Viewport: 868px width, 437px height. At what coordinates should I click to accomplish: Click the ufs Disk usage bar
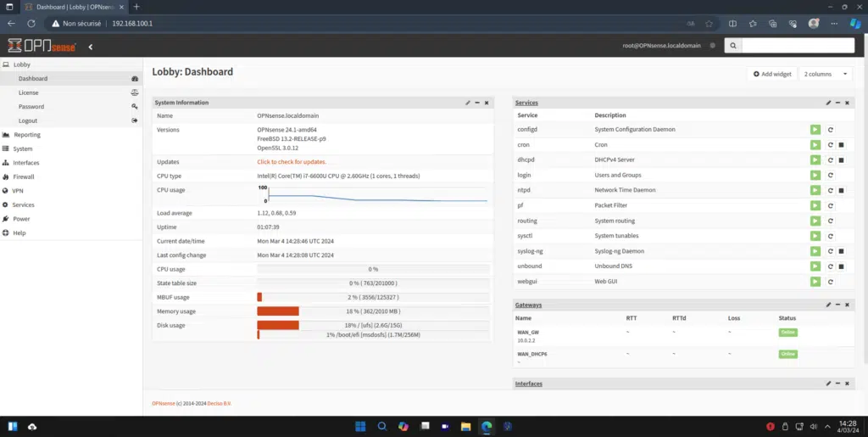[373, 325]
